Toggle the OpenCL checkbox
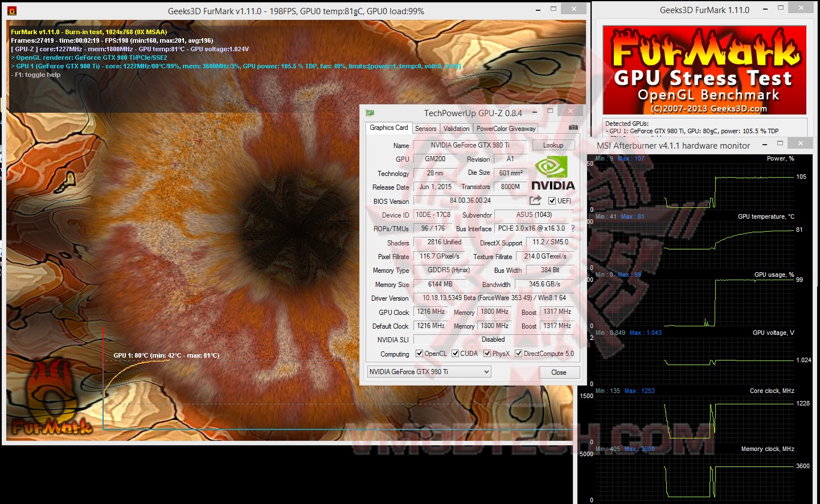820x504 pixels. click(x=420, y=354)
